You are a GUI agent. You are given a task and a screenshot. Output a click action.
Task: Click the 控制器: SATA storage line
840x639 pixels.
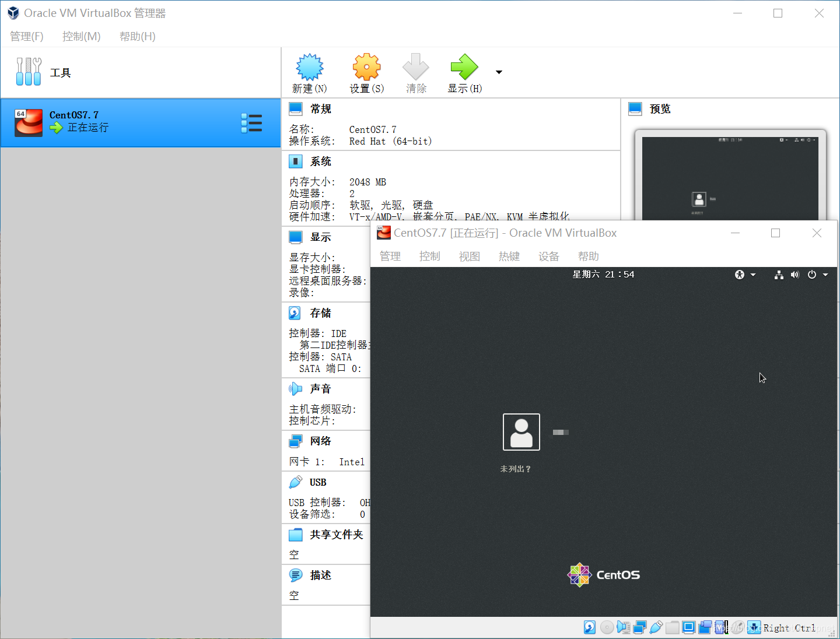(x=320, y=357)
